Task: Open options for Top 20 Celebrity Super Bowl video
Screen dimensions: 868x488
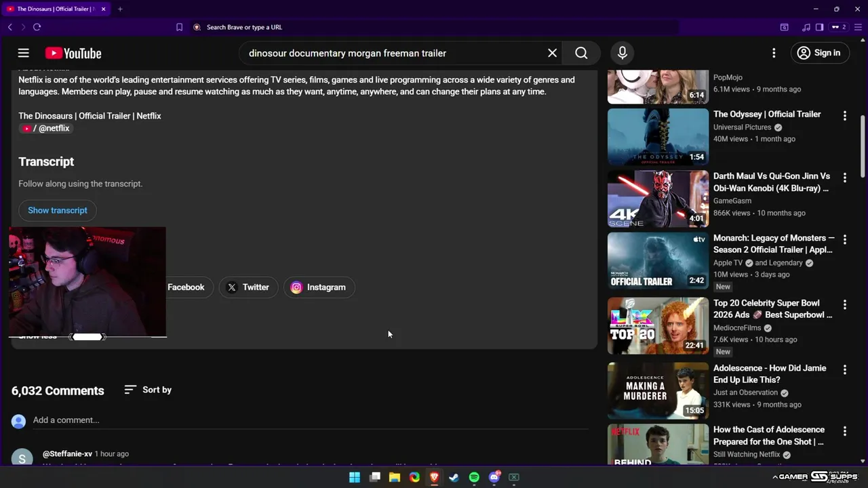Action: tap(845, 304)
